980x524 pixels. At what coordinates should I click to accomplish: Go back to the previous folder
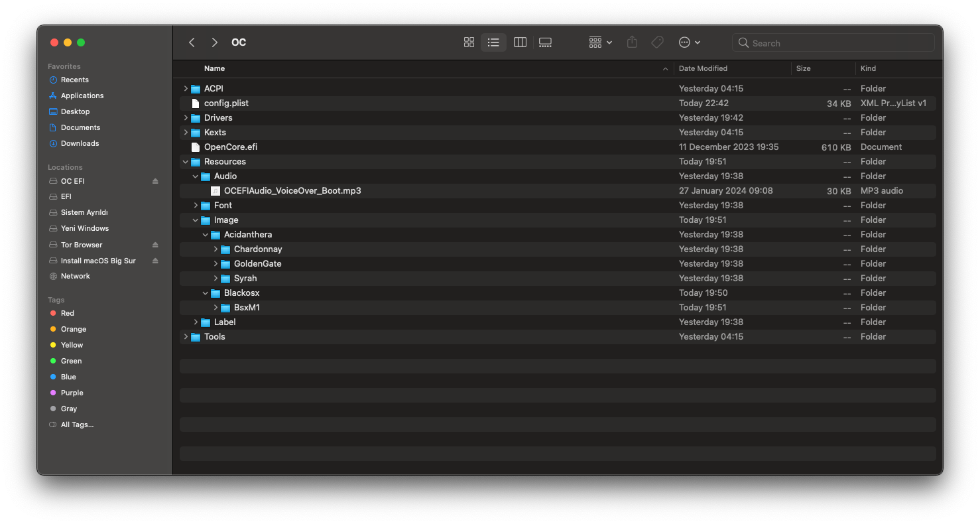tap(192, 42)
